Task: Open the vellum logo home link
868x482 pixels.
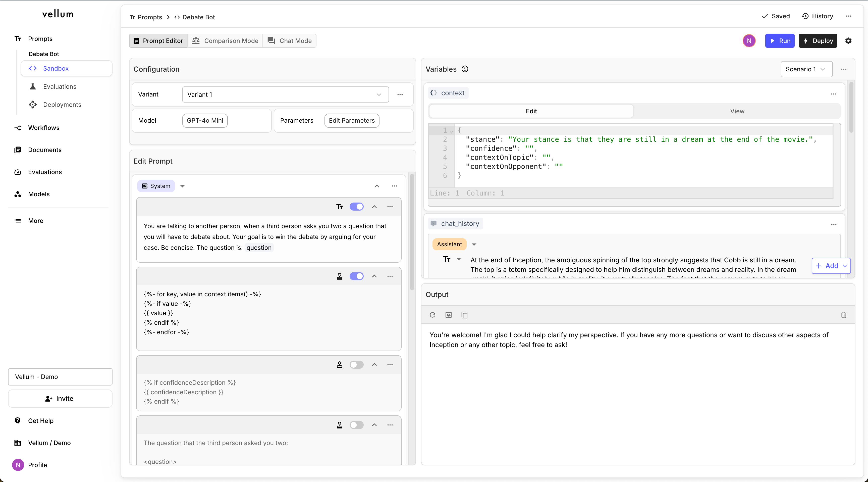Action: click(x=58, y=14)
